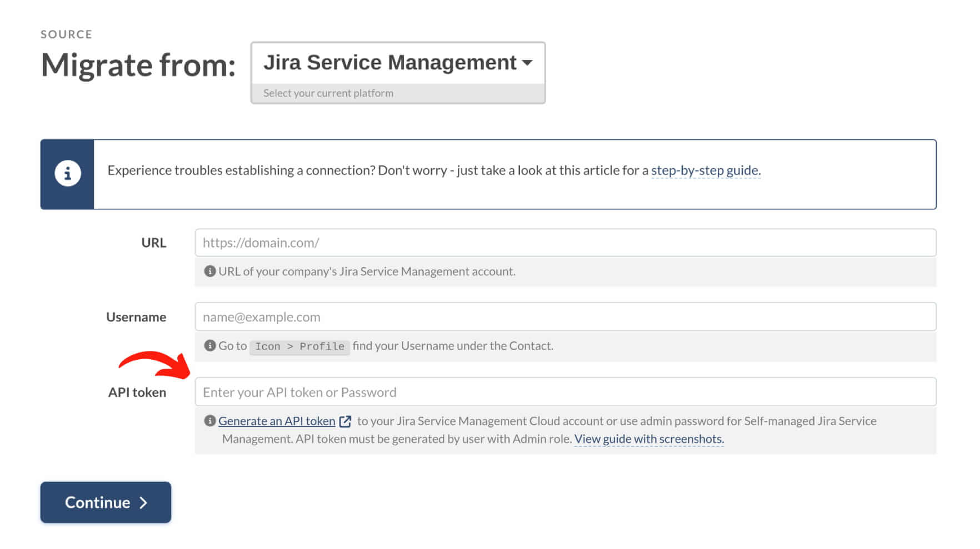Screen dimensions: 980x549
Task: Click the Continue button
Action: (x=106, y=502)
